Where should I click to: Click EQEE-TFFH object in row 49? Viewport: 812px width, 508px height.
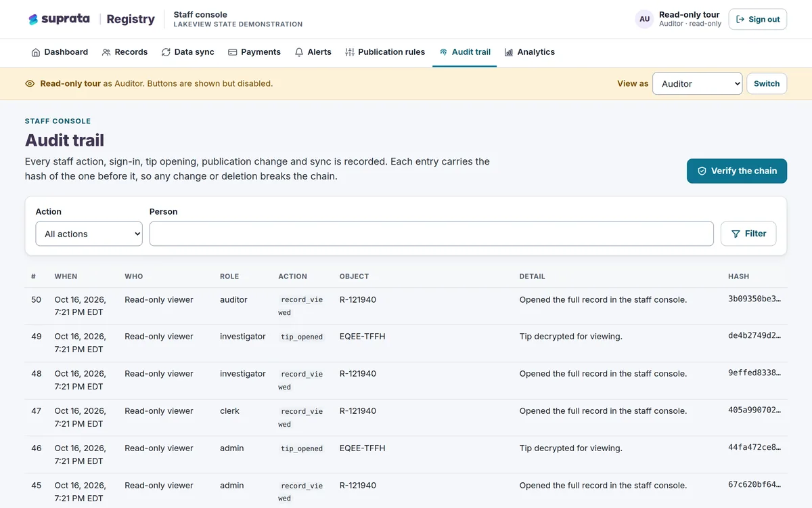point(363,337)
